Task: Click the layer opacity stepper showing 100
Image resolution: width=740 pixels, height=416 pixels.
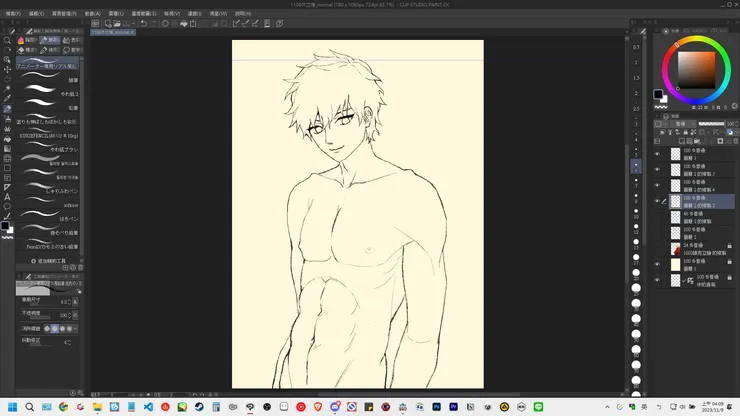Action: coord(736,124)
